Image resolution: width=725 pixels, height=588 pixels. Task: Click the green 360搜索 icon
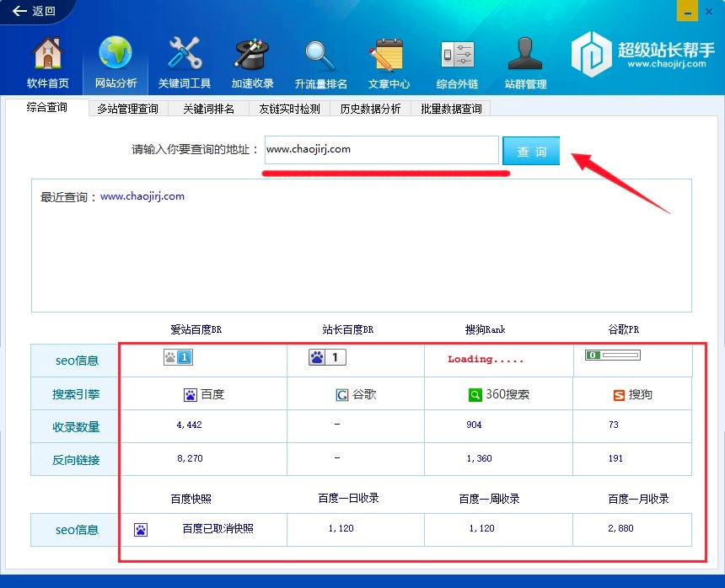point(475,394)
